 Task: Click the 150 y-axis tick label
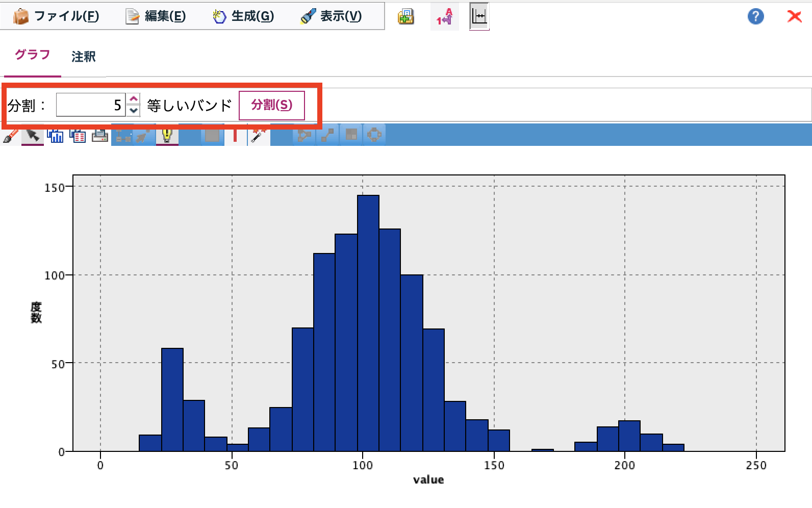tap(55, 187)
